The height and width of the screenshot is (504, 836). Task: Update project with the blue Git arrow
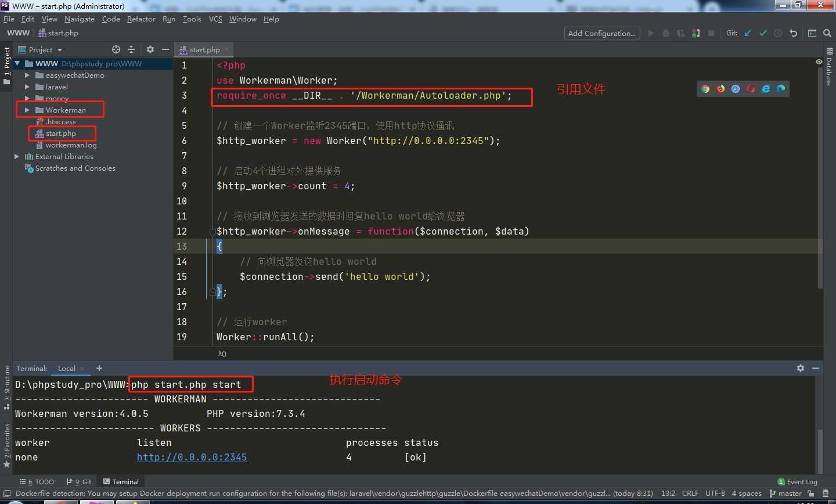point(748,33)
